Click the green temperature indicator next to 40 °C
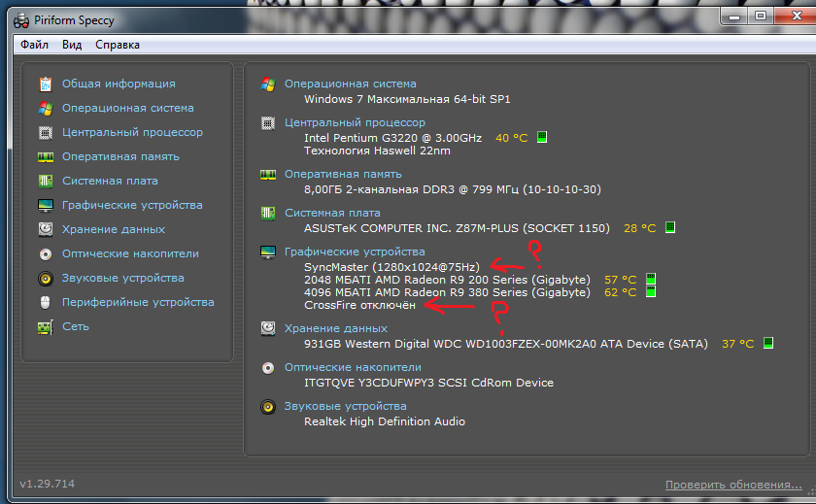The width and height of the screenshot is (816, 504). (x=542, y=138)
